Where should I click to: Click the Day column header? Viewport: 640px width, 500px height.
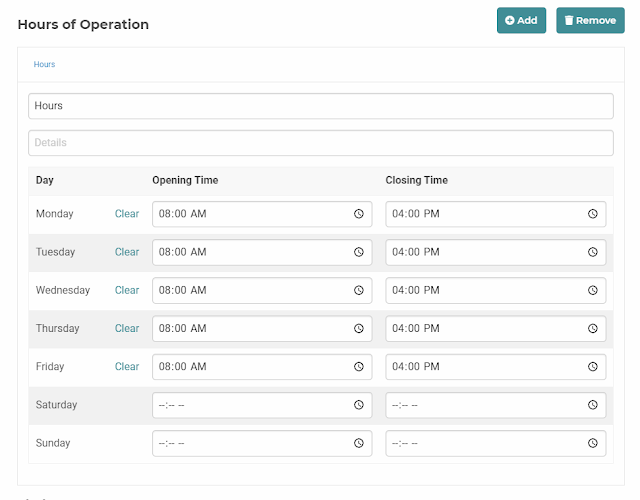(x=44, y=180)
